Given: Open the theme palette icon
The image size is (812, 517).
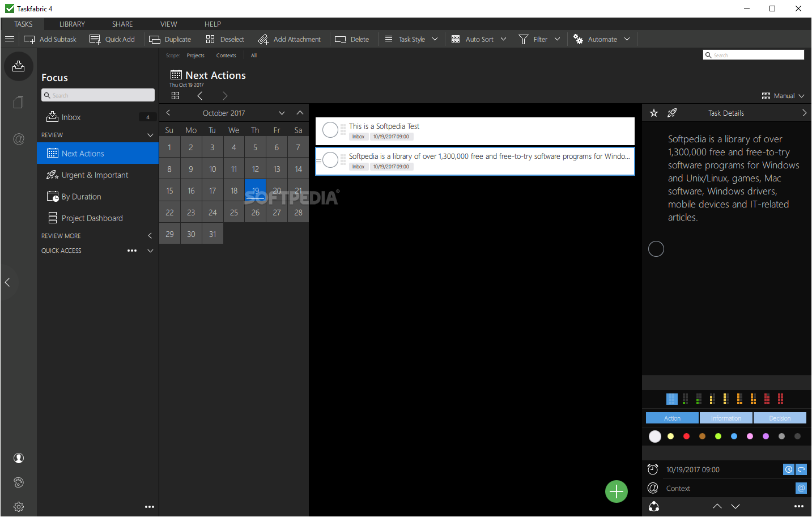Looking at the screenshot, I should (x=19, y=482).
